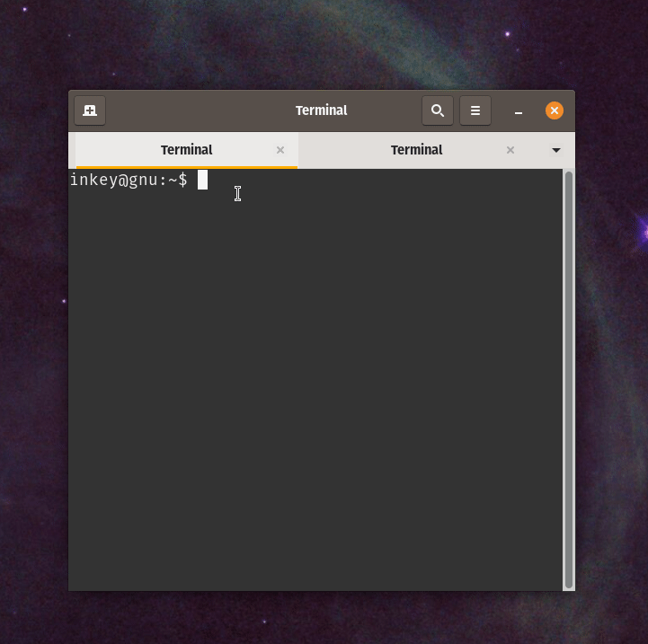Screen dimensions: 648x644
Task: Open the hamburger menu
Action: (475, 110)
